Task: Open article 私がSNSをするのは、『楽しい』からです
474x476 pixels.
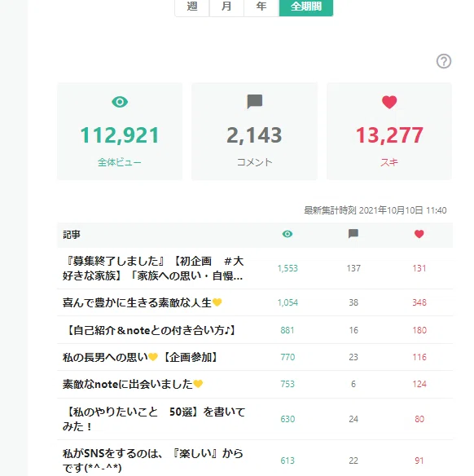Action: 153,461
